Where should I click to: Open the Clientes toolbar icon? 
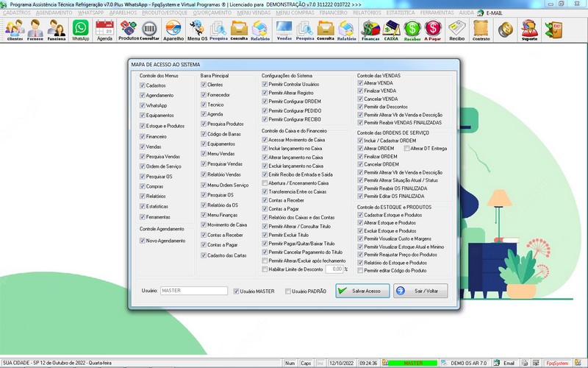(x=15, y=30)
